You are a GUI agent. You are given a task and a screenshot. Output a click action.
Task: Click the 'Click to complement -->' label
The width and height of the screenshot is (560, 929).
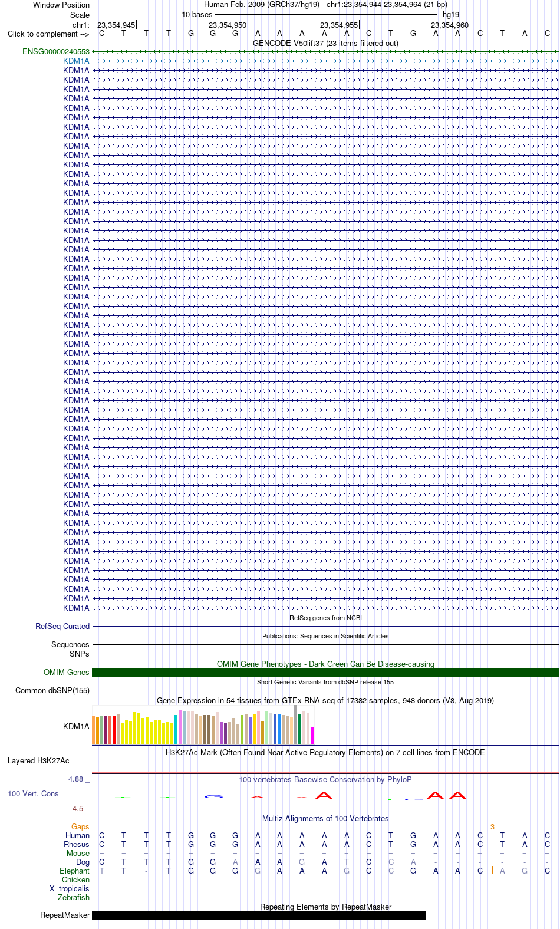click(x=48, y=34)
